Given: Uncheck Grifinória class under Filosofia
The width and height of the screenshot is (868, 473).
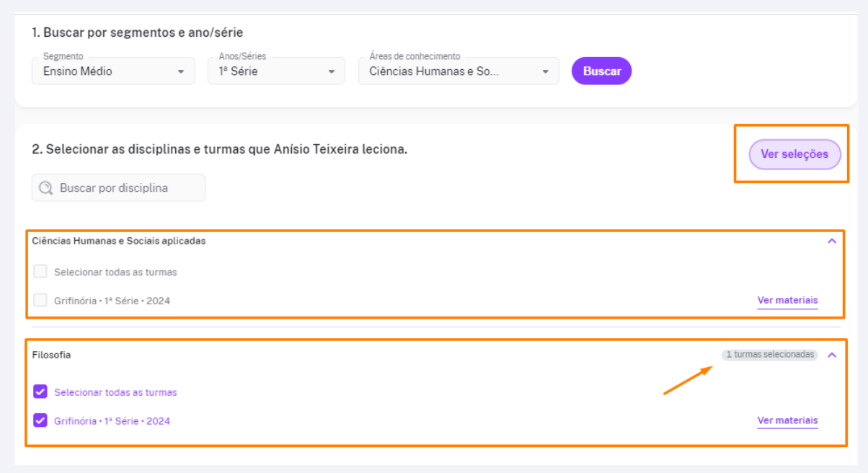Looking at the screenshot, I should pyautogui.click(x=40, y=420).
